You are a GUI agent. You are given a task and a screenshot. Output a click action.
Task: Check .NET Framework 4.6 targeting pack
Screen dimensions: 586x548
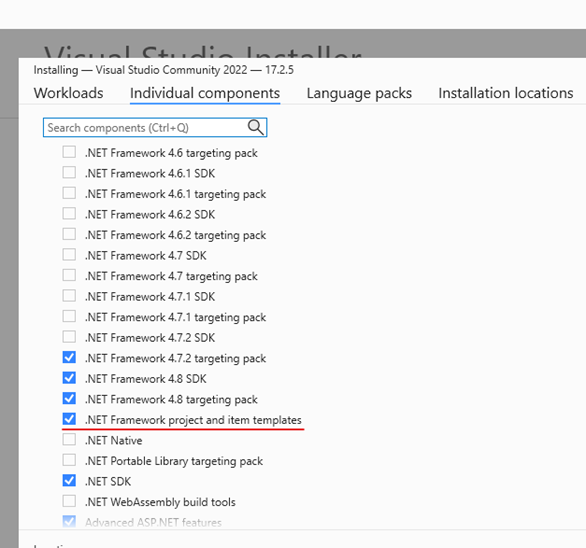[x=69, y=152]
